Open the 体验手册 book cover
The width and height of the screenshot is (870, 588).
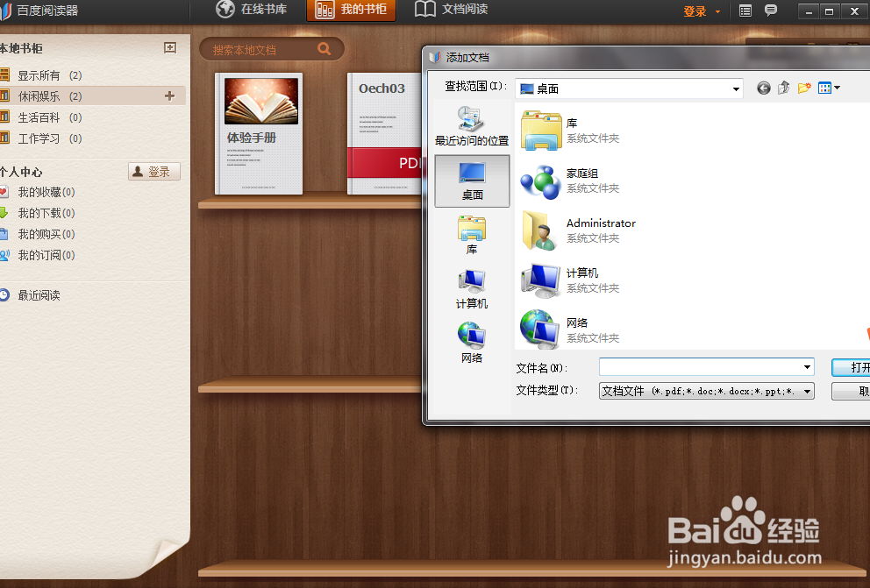[259, 133]
